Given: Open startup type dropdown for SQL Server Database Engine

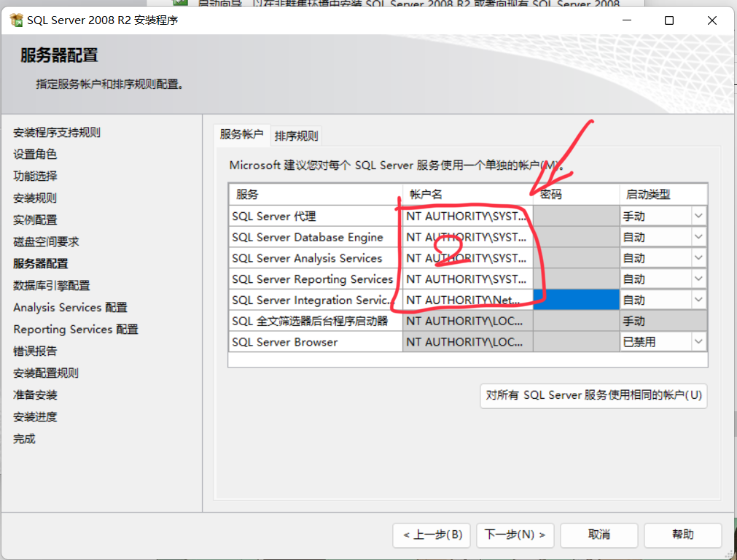Looking at the screenshot, I should [698, 237].
